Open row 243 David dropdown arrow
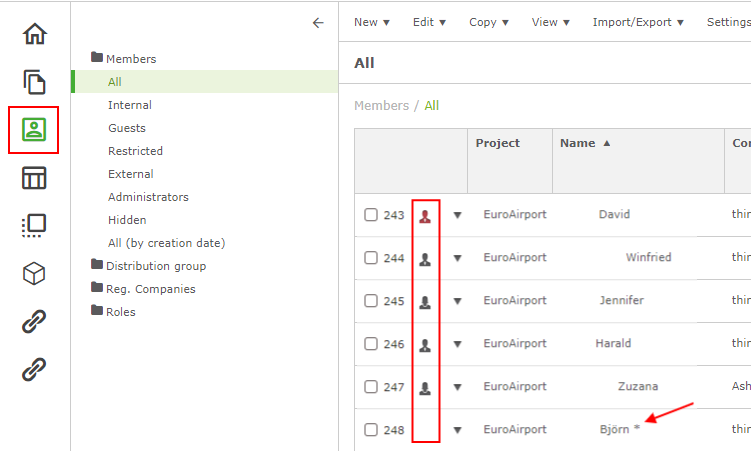The width and height of the screenshot is (751, 451). point(457,215)
